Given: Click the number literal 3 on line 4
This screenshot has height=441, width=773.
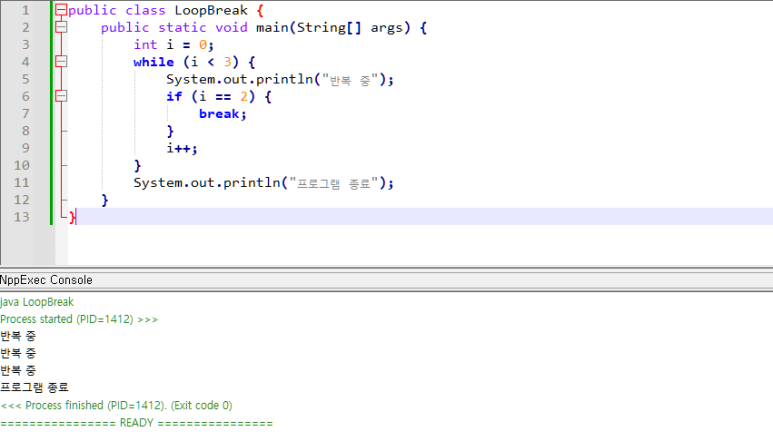Looking at the screenshot, I should click(227, 62).
